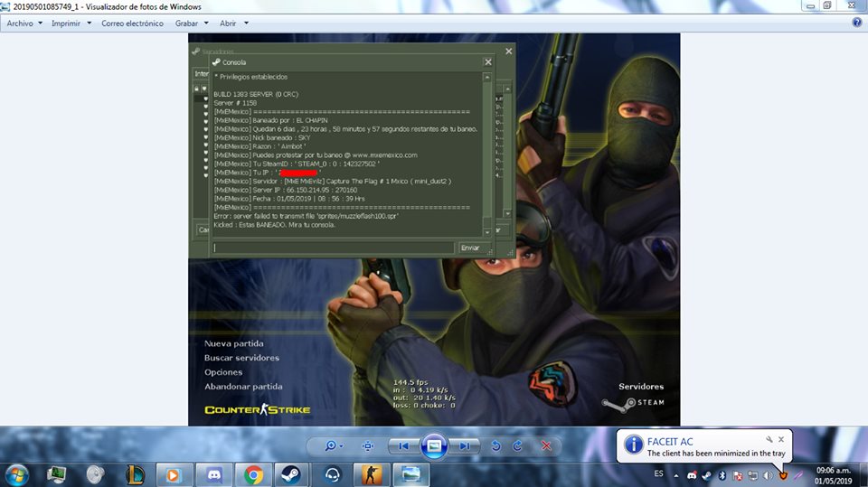Viewport: 868px width, 487px height.
Task: Click the 'Razon : Aimbot' console line
Action: coord(259,146)
